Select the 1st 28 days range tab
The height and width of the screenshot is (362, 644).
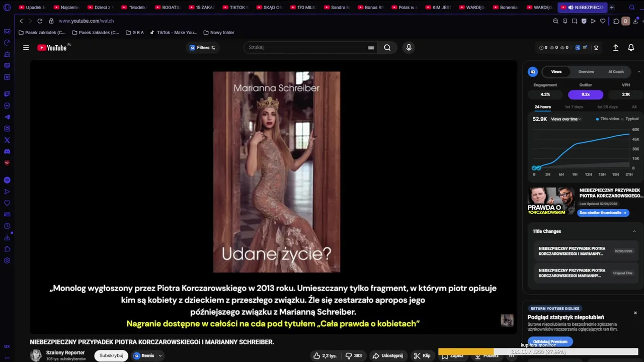coord(607,107)
